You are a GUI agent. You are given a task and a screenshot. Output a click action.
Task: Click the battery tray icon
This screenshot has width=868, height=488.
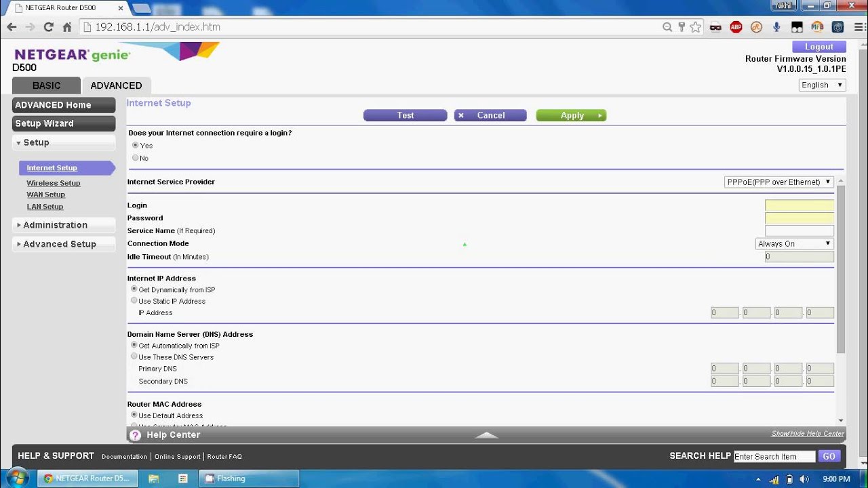coord(789,479)
